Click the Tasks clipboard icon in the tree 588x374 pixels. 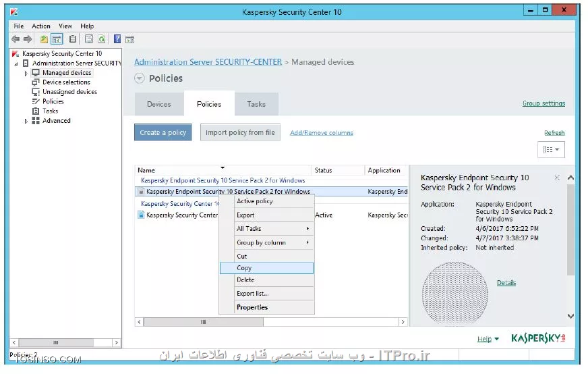click(36, 111)
